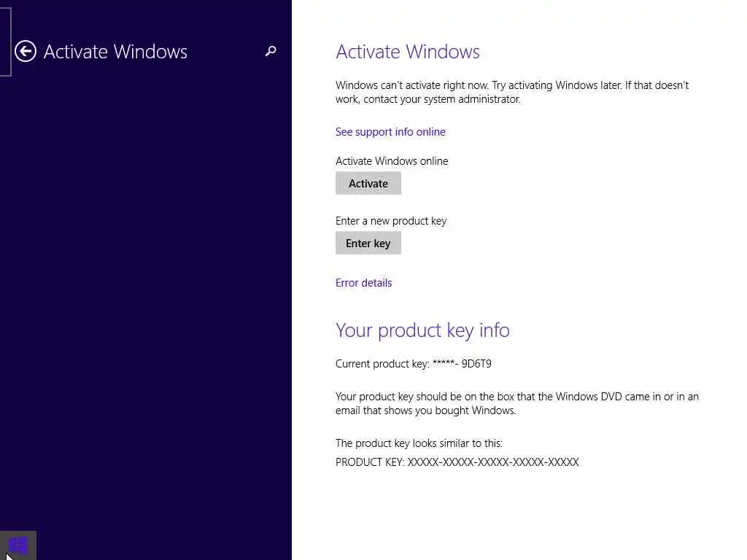
Task: Click the PRODUCT KEY: XXXXX sample text
Action: (x=457, y=462)
